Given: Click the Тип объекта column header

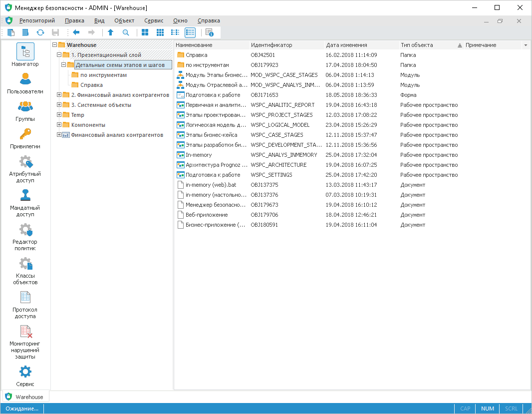Looking at the screenshot, I should click(x=417, y=45).
